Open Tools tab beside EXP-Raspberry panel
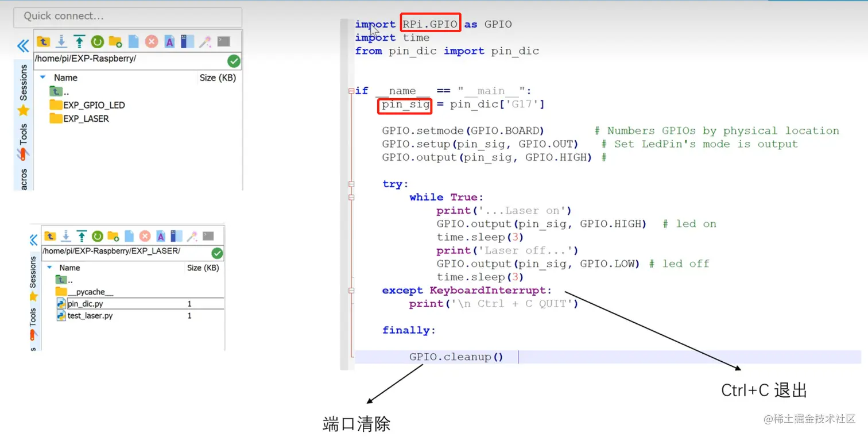Screen dimensions: 868x437 click(x=24, y=134)
